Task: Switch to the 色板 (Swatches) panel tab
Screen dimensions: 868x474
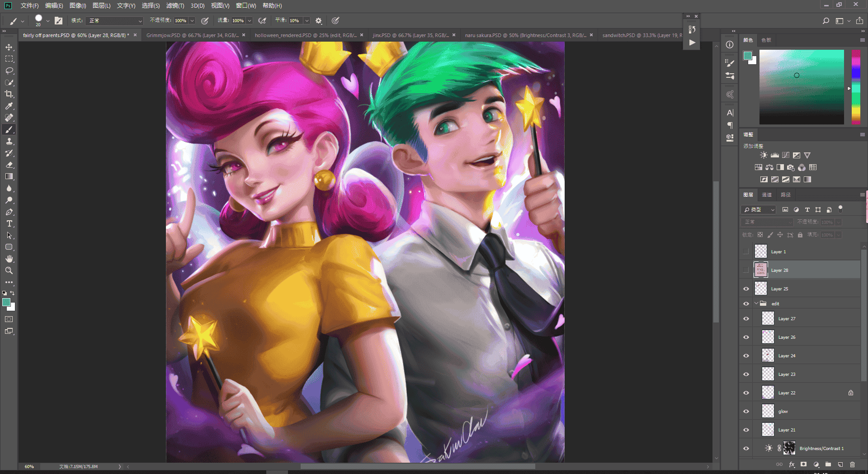Action: [766, 40]
